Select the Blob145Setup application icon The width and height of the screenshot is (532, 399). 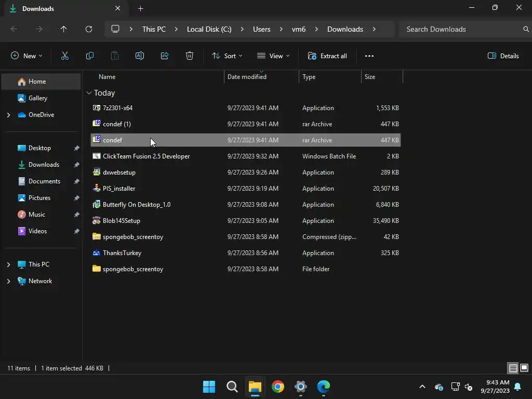(96, 220)
